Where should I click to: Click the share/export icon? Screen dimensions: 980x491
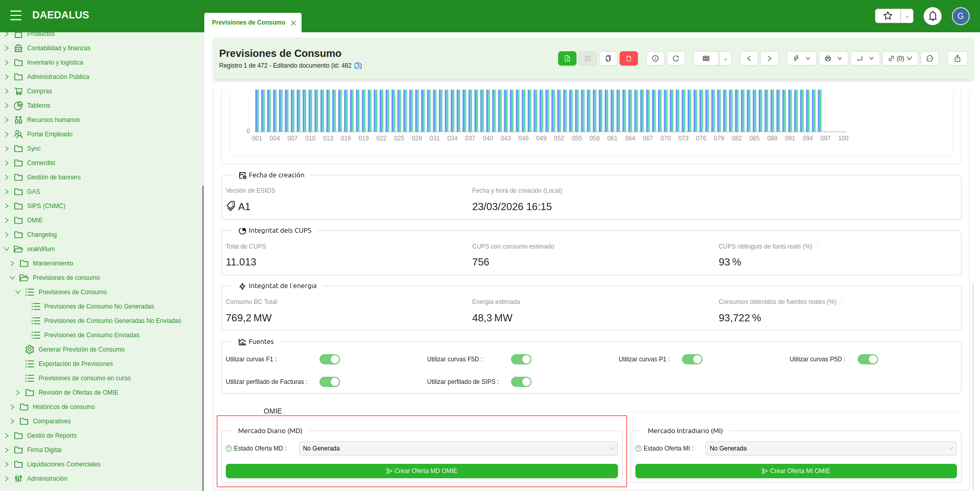(x=957, y=58)
